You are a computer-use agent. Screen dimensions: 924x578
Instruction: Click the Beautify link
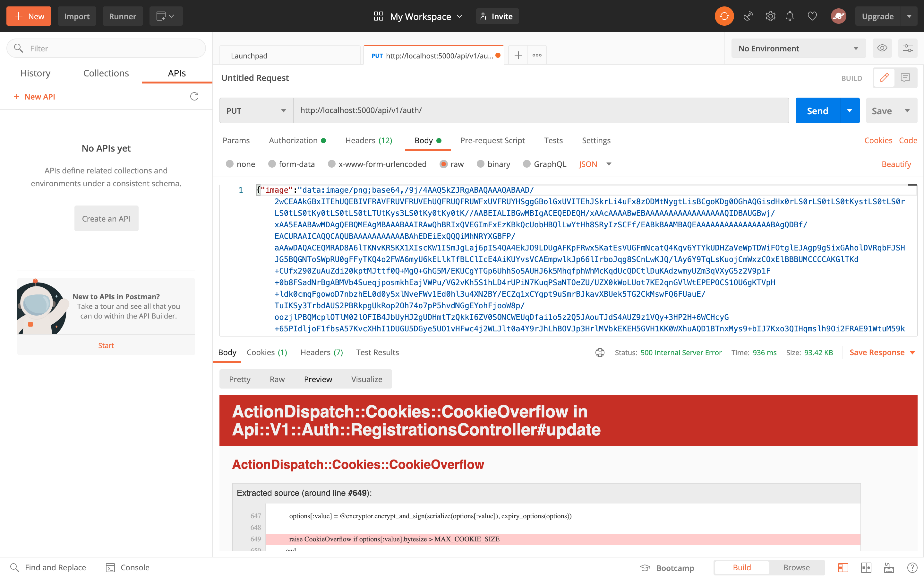tap(896, 164)
